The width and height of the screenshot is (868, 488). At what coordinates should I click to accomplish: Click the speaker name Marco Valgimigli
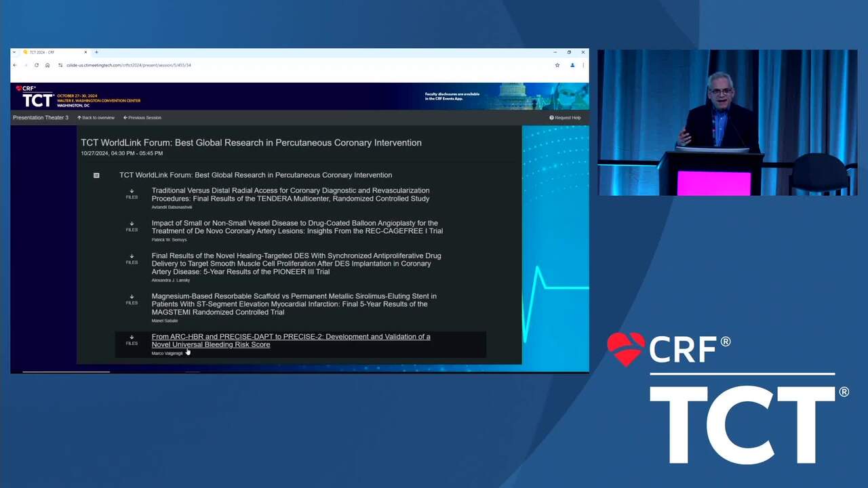click(167, 353)
